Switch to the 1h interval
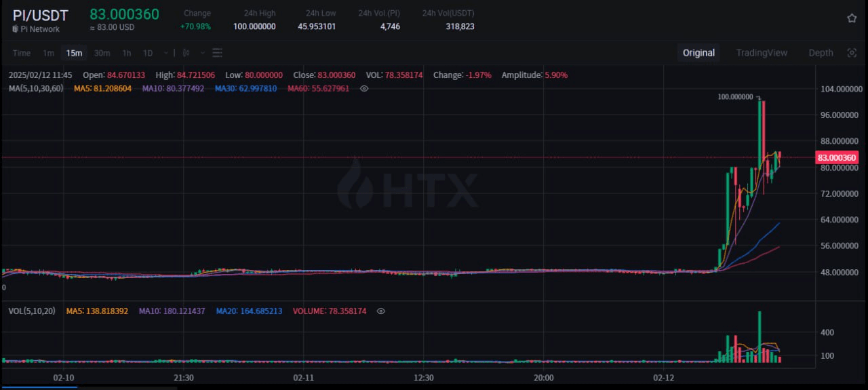The width and height of the screenshot is (868, 390). (127, 53)
